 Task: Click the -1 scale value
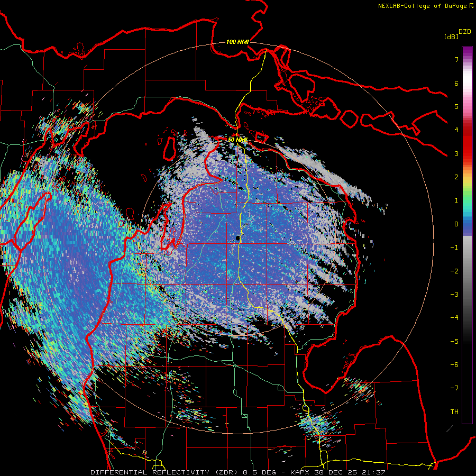[x=454, y=248]
